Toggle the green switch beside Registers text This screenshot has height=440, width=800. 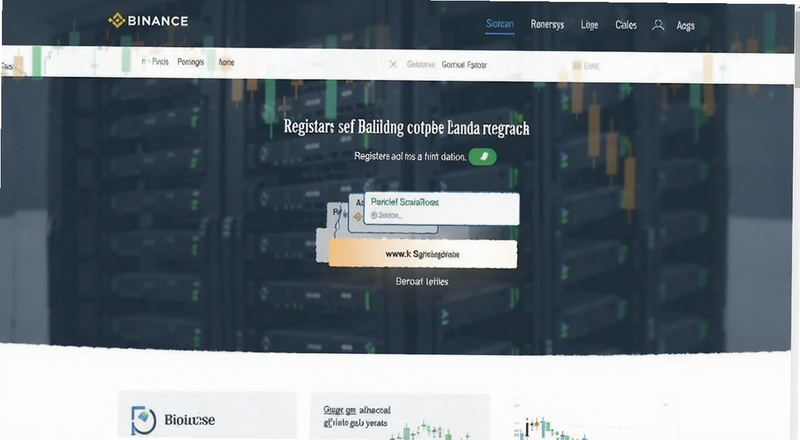(482, 157)
